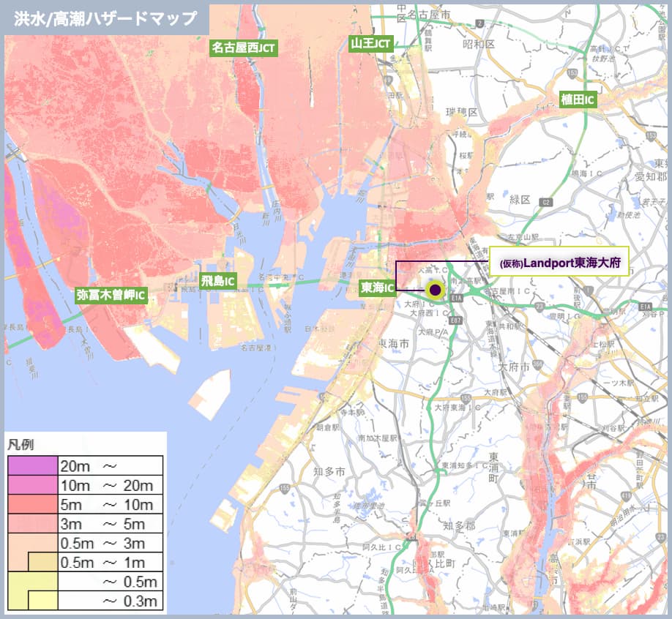
Task: Click the 植田IC green label
Action: point(578,100)
